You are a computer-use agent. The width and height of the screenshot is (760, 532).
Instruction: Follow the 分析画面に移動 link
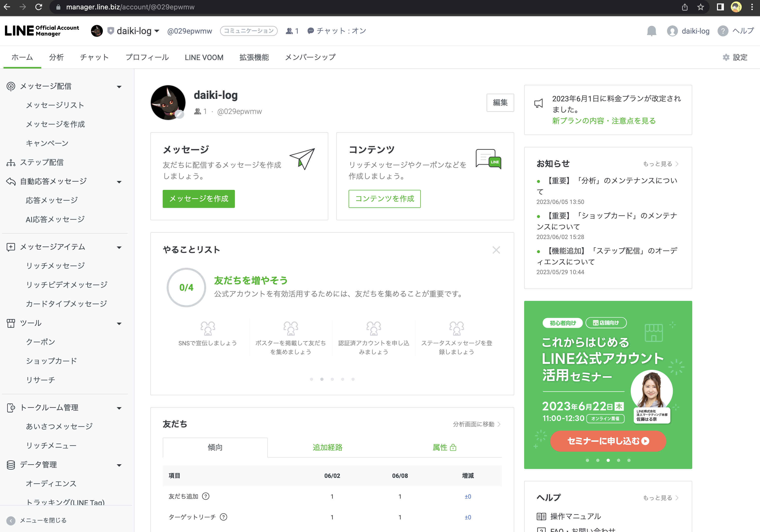(477, 424)
